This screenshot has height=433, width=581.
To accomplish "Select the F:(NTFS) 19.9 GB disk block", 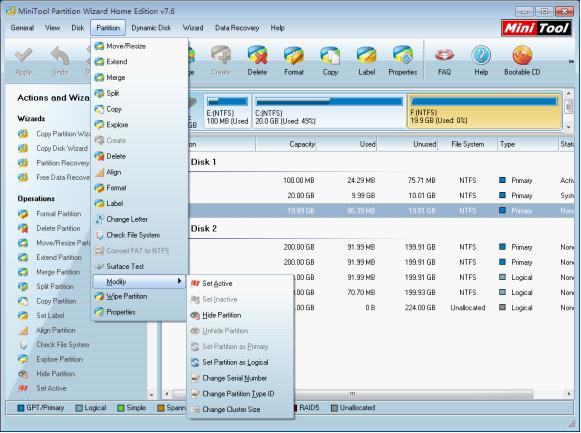I will (x=484, y=111).
